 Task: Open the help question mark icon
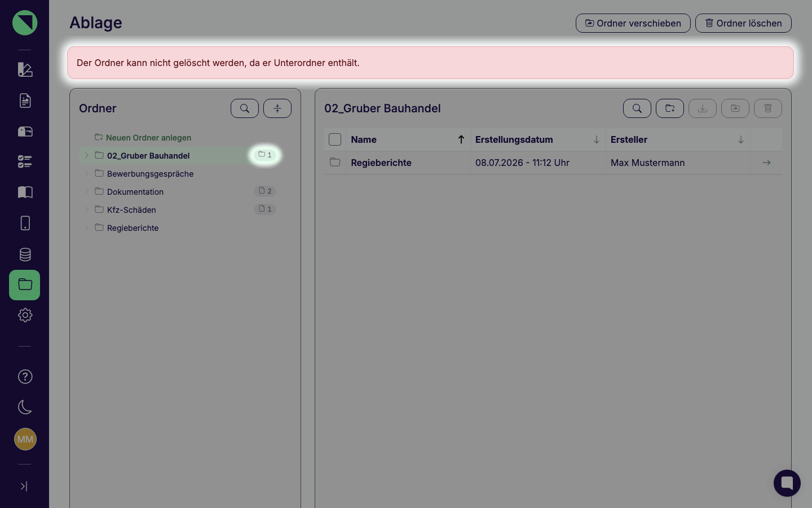tap(25, 376)
